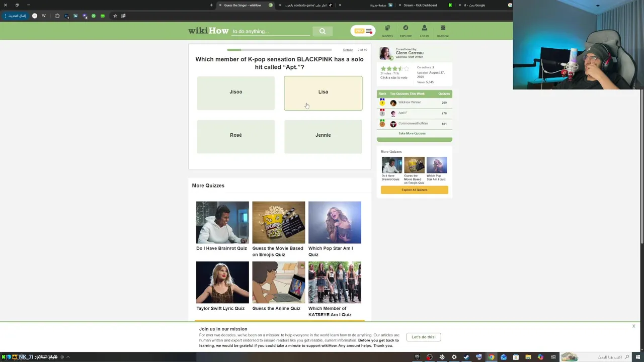Open Guess the Movie Based on Emojis thumbnail
644x362 pixels.
[x=278, y=222]
